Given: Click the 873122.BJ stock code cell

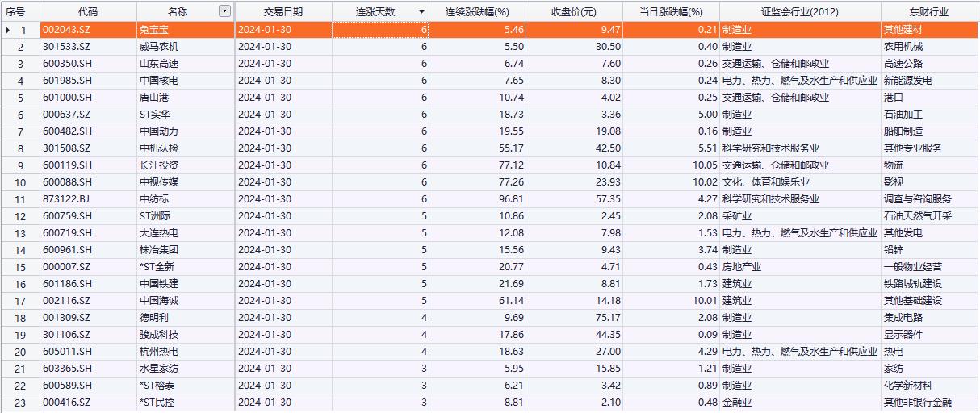Looking at the screenshot, I should (89, 199).
